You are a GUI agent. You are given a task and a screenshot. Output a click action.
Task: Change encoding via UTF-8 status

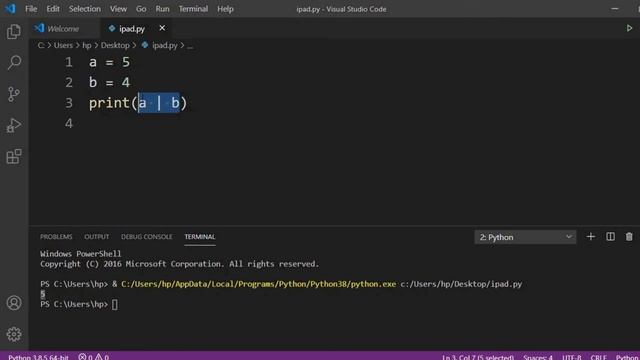(571, 357)
